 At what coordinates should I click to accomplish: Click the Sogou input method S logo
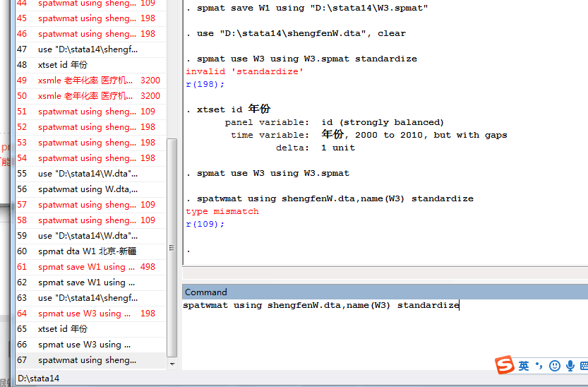pos(505,364)
